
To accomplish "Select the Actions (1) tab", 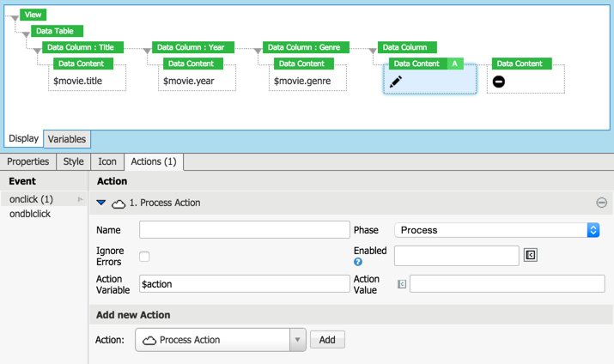I will 154,161.
